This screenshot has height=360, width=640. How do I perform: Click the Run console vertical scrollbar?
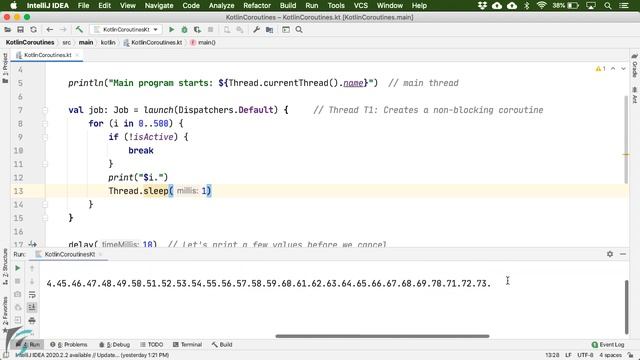627,307
